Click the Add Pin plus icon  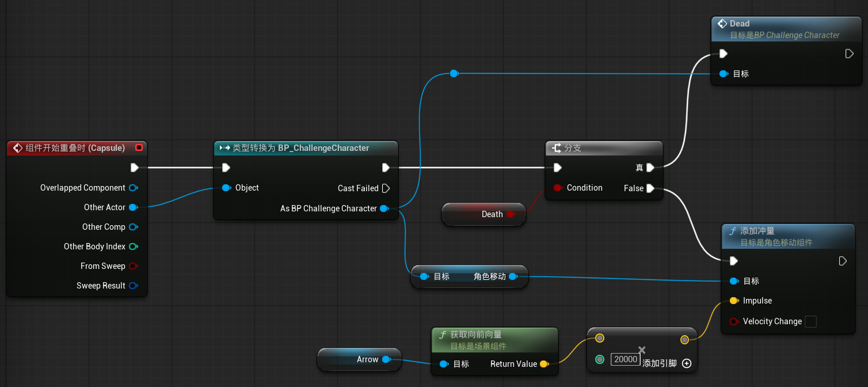(x=686, y=363)
